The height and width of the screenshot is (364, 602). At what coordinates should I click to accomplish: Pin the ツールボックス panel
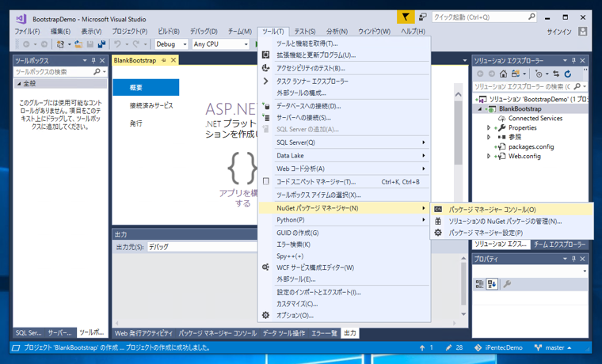[x=93, y=61]
